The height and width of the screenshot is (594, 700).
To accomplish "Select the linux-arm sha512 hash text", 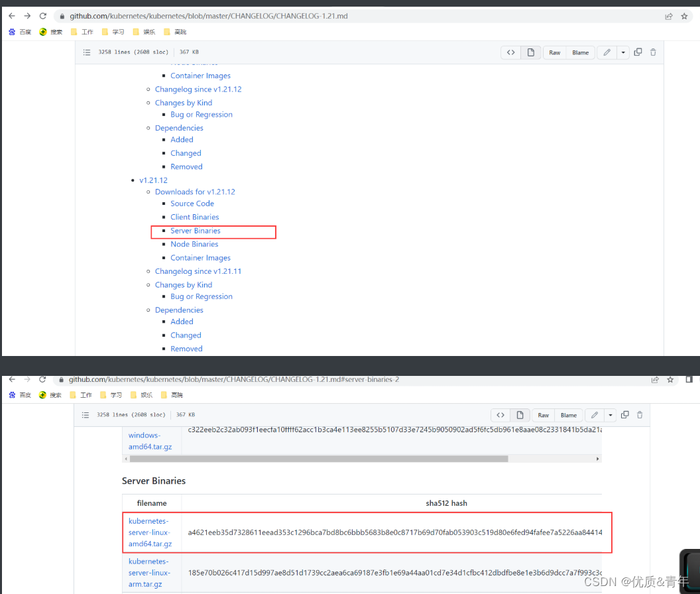I will pyautogui.click(x=394, y=573).
